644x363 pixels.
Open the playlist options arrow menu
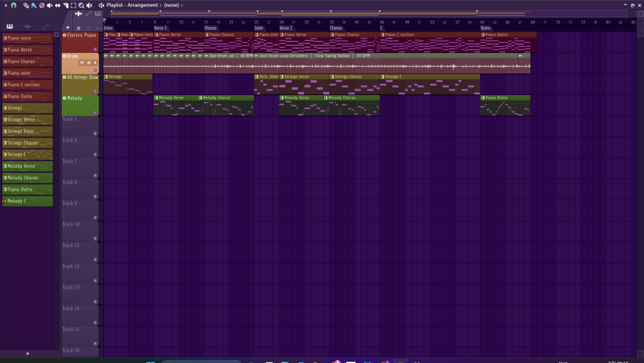tap(5, 5)
